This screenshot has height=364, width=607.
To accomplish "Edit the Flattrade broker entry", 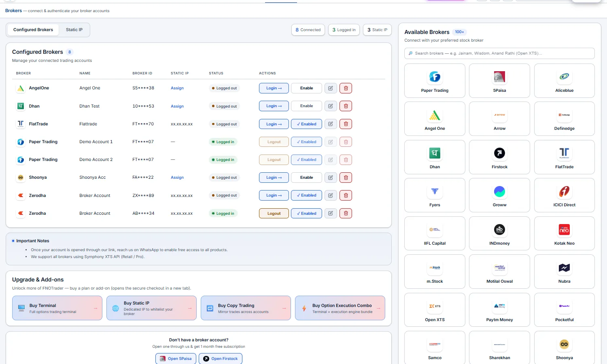I will coord(331,124).
